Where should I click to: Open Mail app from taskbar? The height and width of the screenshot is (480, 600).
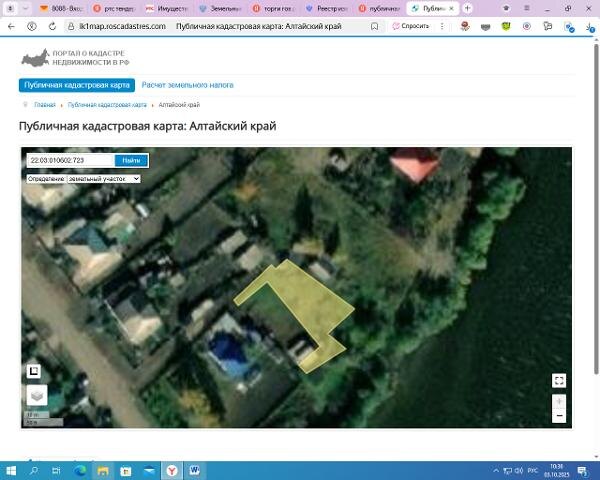(x=149, y=470)
